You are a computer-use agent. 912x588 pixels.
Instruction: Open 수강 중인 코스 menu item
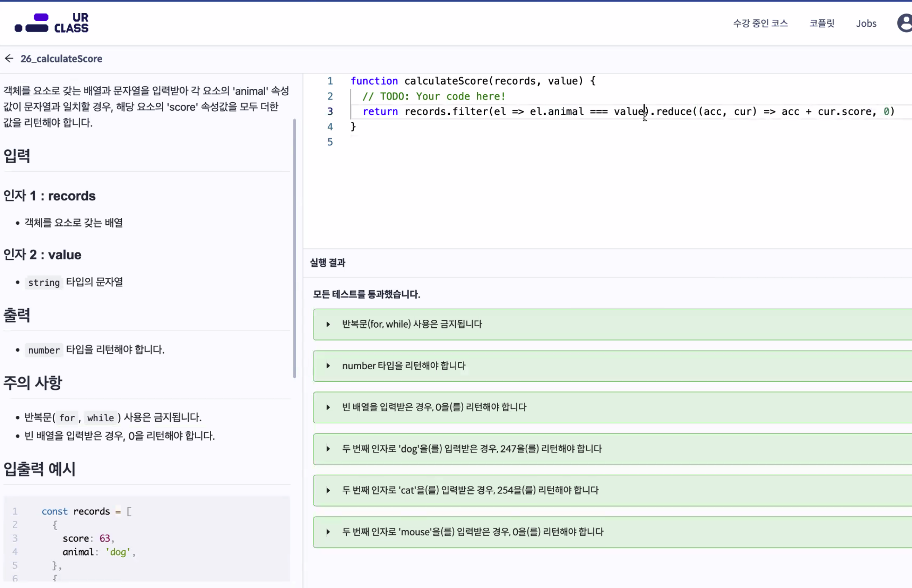coord(760,23)
